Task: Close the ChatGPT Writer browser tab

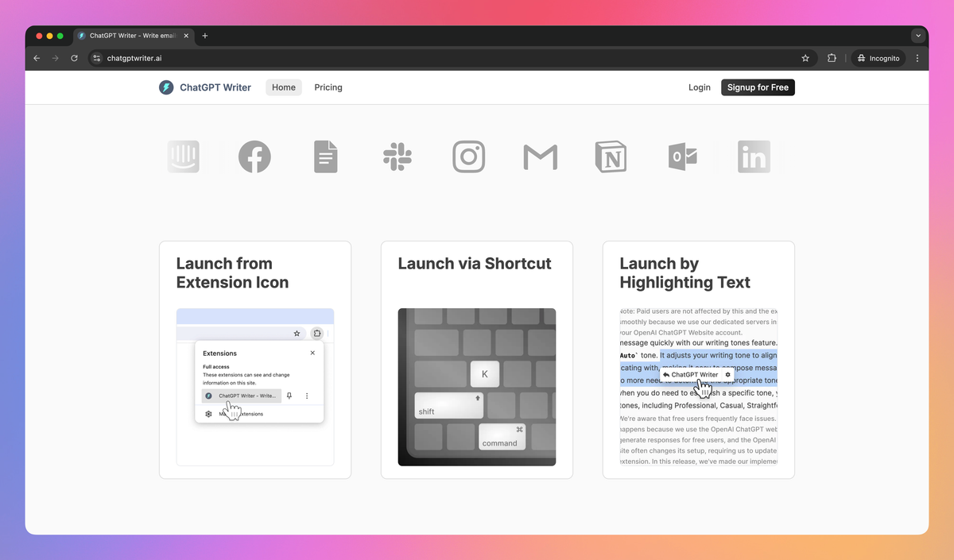Action: pyautogui.click(x=188, y=36)
